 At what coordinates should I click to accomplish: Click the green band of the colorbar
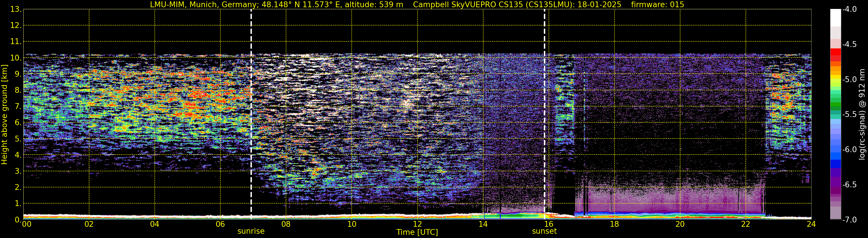tap(836, 105)
